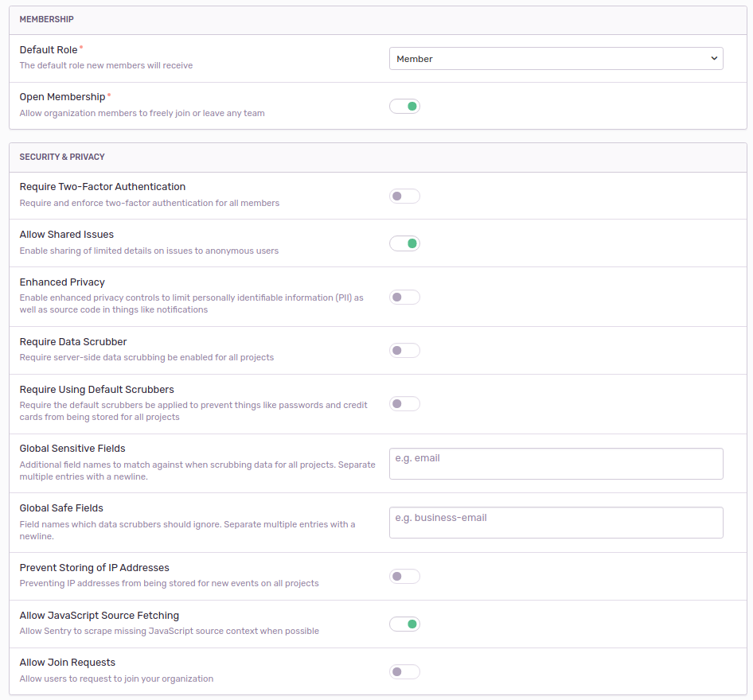Enable Require Two-Factor Authentication switch

404,196
